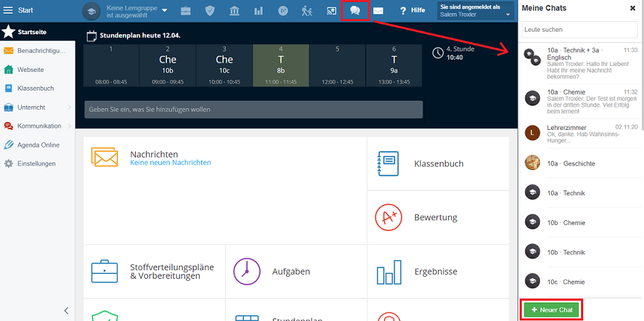Open Einstellungen in the sidebar
644x321 pixels.
[38, 163]
